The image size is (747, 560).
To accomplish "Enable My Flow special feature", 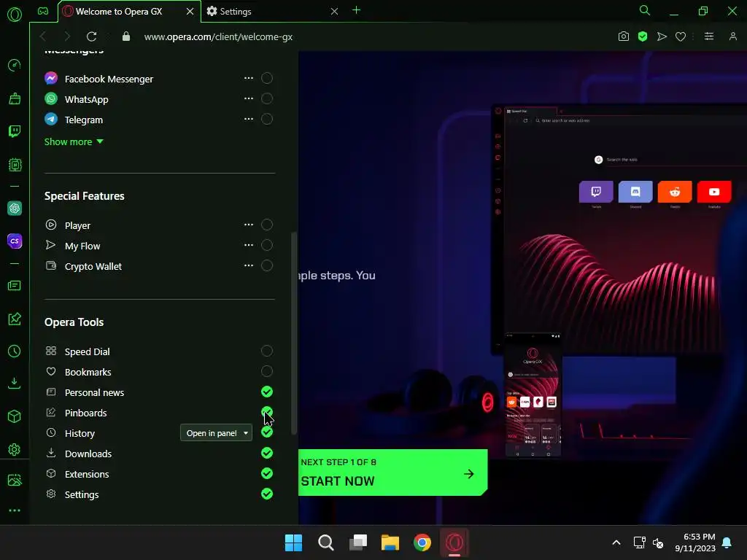I will (267, 245).
